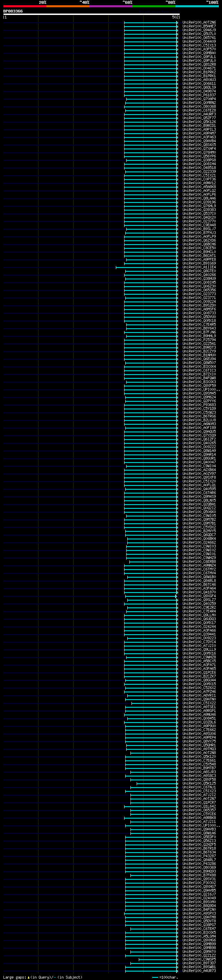Image resolution: width=222 pixels, height=980 pixels.
Task: Select the UniRef100_C6TEZ8 label
Action: point(199,110)
